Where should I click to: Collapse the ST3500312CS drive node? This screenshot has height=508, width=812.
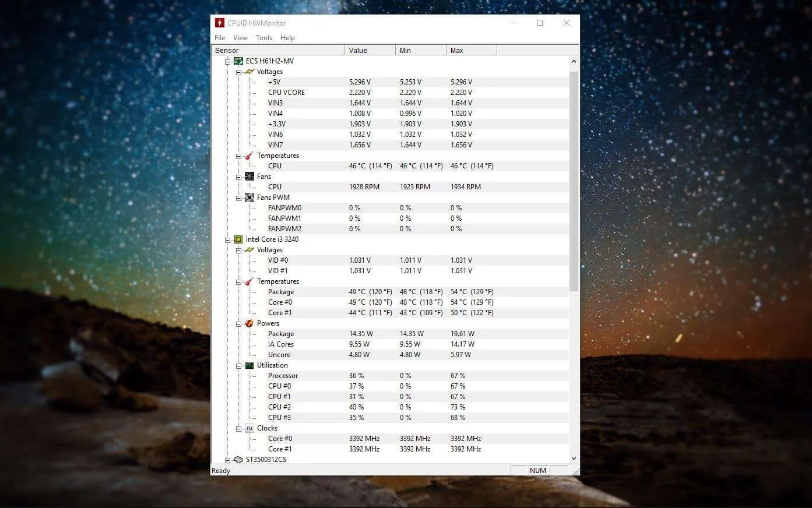(x=227, y=460)
